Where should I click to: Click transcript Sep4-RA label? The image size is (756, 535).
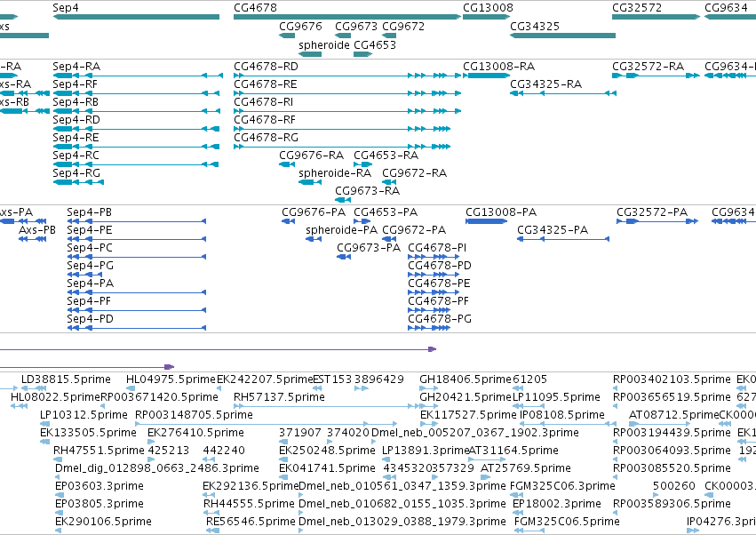(76, 66)
